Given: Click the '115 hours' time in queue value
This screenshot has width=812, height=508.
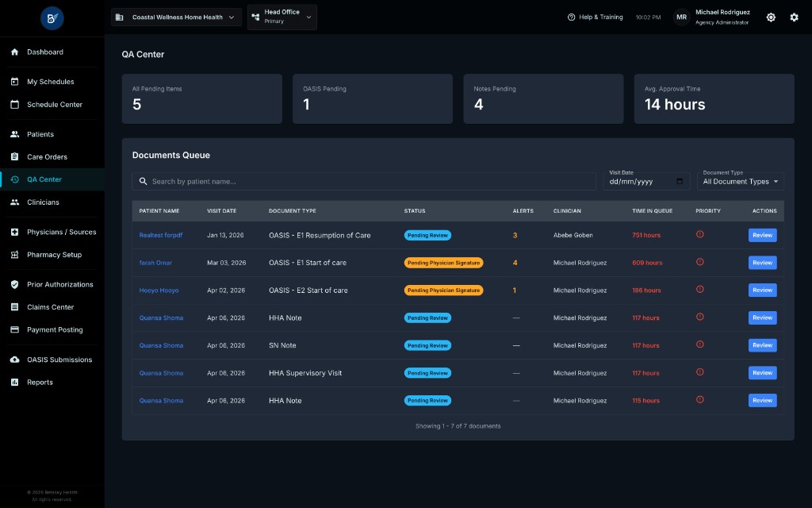Looking at the screenshot, I should (645, 401).
